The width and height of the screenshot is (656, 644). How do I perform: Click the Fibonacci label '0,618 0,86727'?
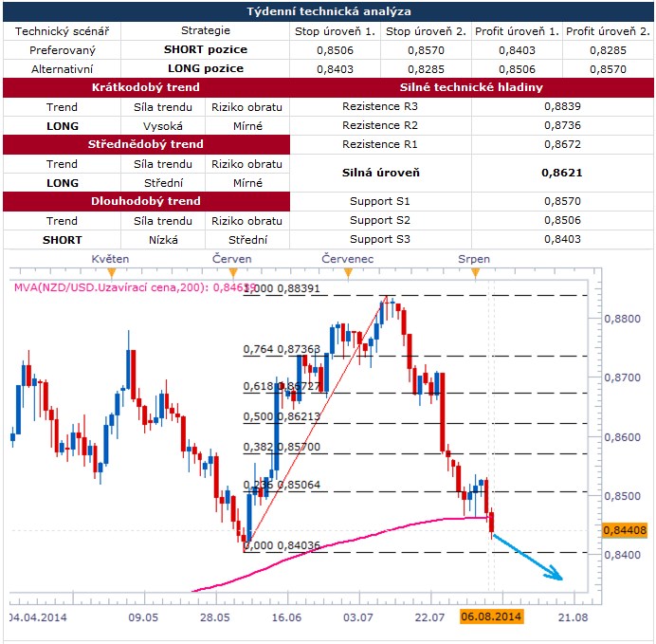point(282,386)
